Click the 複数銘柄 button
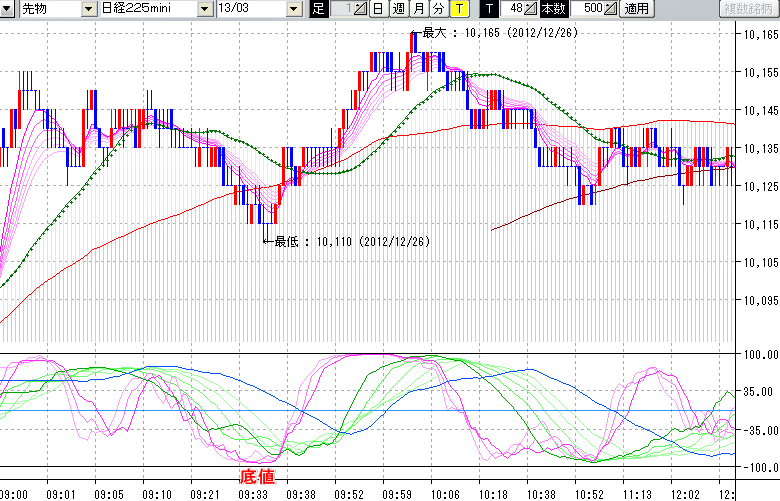Viewport: 780px width, 501px height. click(750, 9)
